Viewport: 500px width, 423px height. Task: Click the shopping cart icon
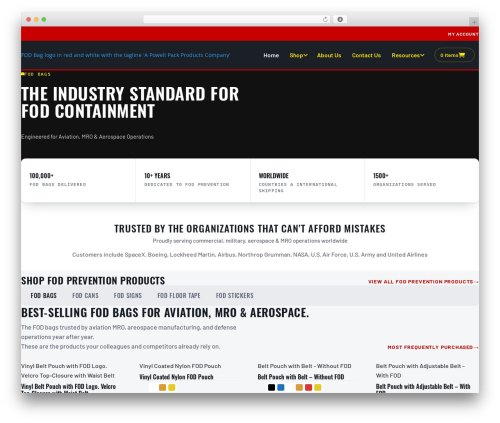(x=462, y=55)
